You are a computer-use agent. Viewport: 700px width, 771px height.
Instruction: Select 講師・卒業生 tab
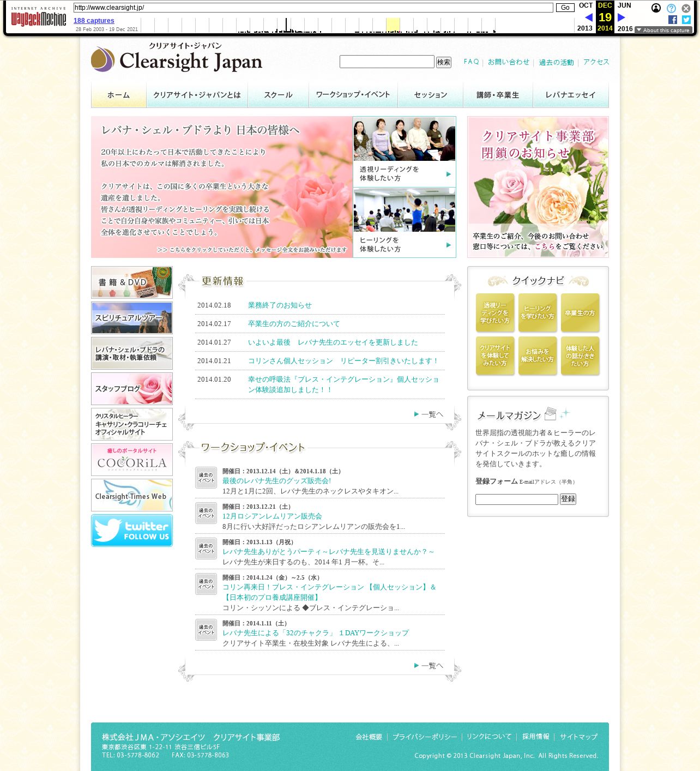(x=498, y=95)
